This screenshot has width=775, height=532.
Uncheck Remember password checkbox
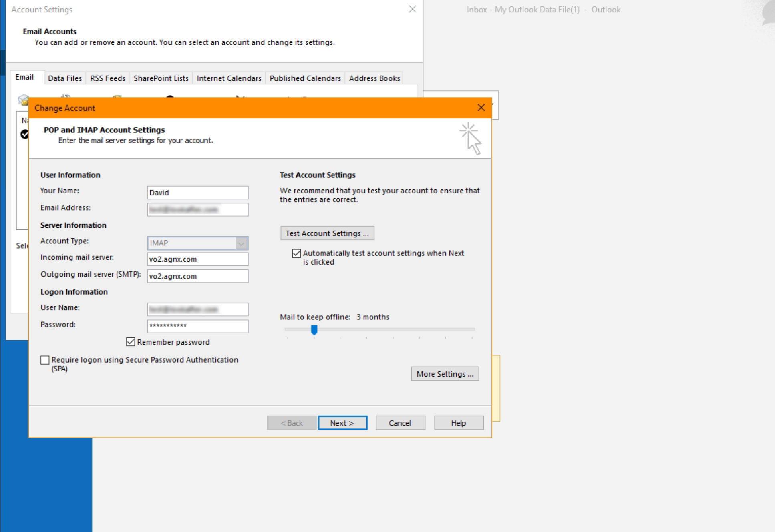coord(131,342)
